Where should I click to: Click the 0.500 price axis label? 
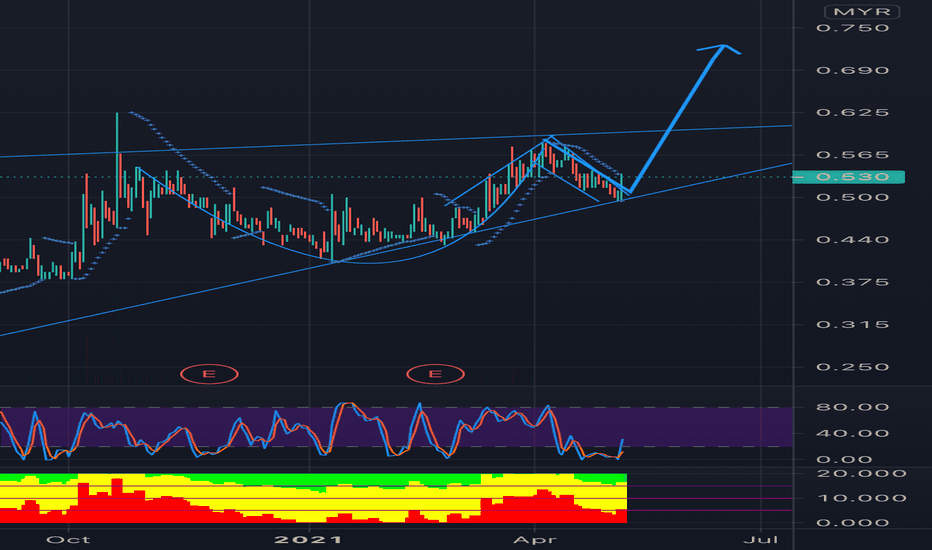(852, 197)
